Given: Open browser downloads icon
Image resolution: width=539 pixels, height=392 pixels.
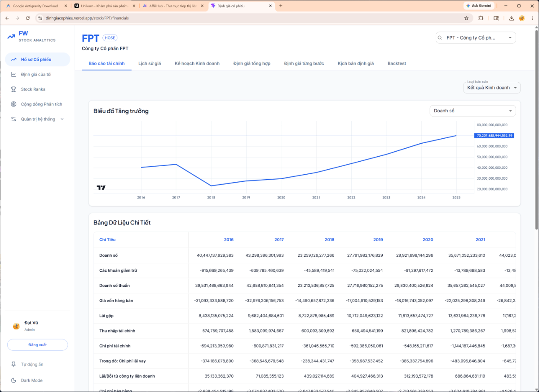Looking at the screenshot, I should point(512,18).
